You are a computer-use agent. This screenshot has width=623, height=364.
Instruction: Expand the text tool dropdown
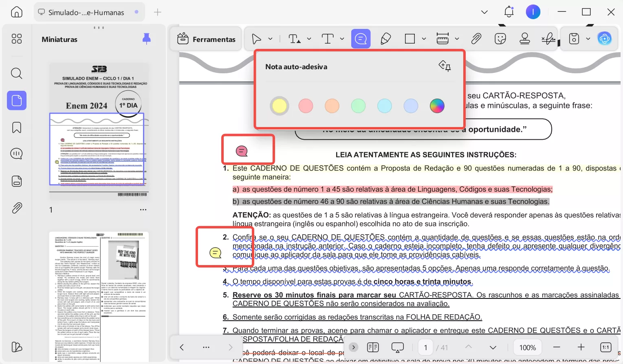[341, 38]
